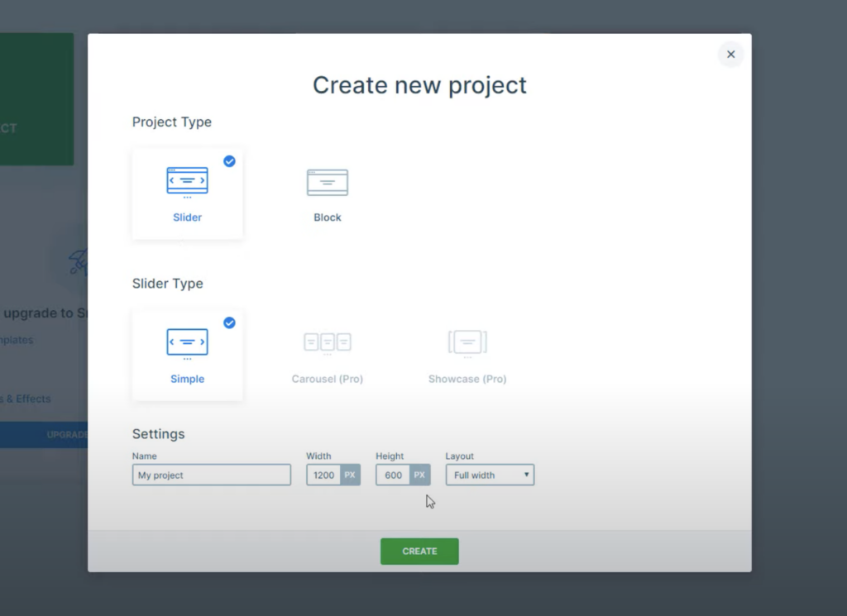
Task: Toggle the PX unit beside Width
Action: point(350,475)
